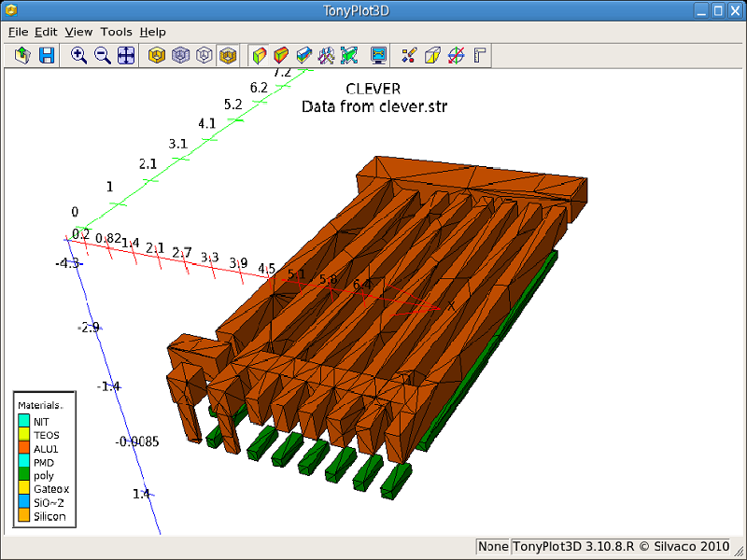This screenshot has width=747, height=560.
Task: Click the ruler icon at toolbar end
Action: (x=481, y=55)
